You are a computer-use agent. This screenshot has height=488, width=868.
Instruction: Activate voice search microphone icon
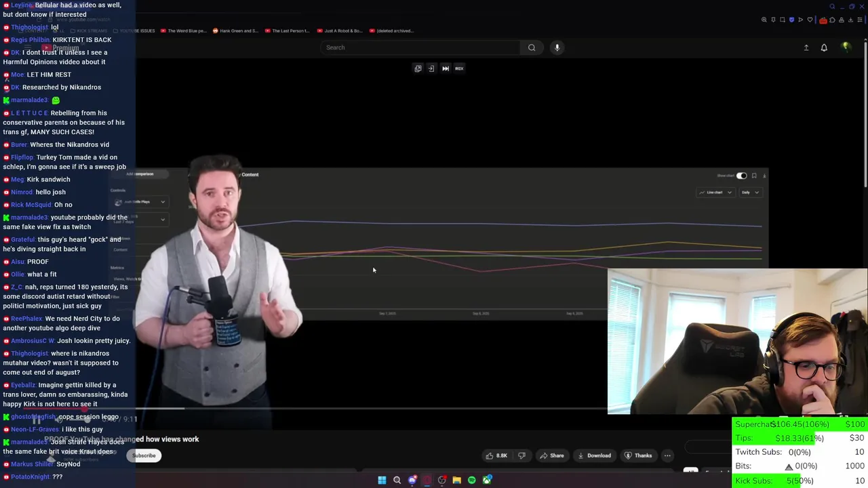tap(557, 47)
